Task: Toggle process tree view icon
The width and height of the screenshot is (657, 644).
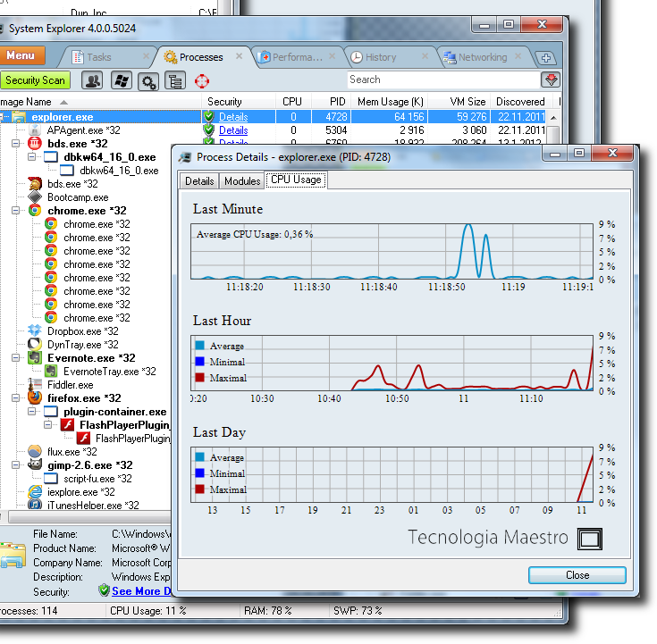Action: tap(175, 81)
